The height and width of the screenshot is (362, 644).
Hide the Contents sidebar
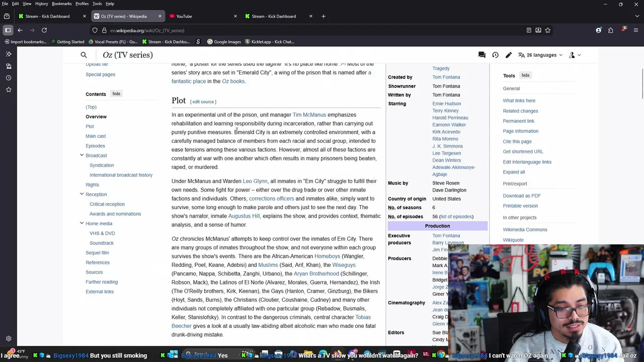click(116, 94)
